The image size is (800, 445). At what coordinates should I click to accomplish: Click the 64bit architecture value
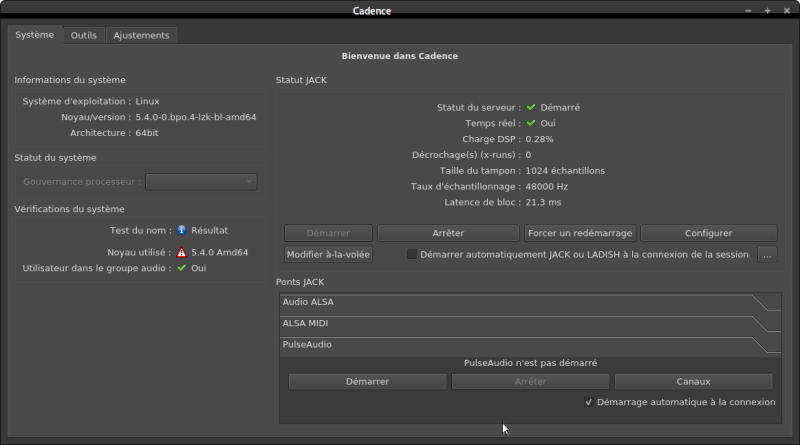click(x=147, y=133)
